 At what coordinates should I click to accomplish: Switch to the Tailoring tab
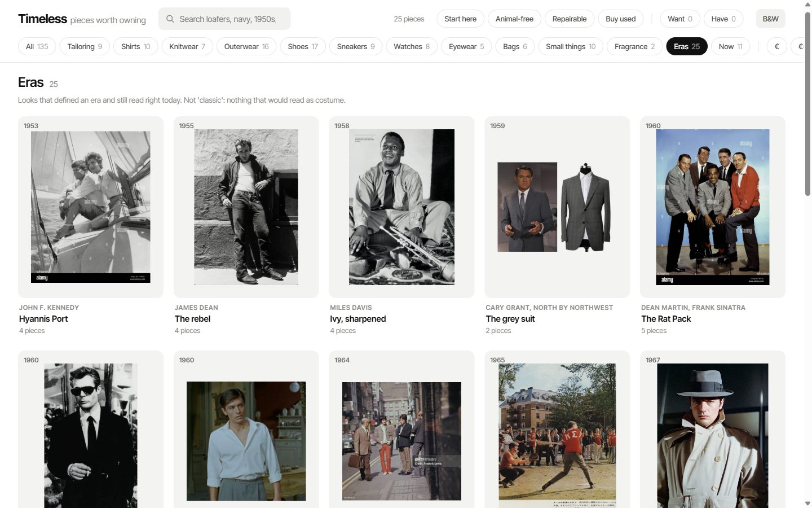[x=85, y=46]
